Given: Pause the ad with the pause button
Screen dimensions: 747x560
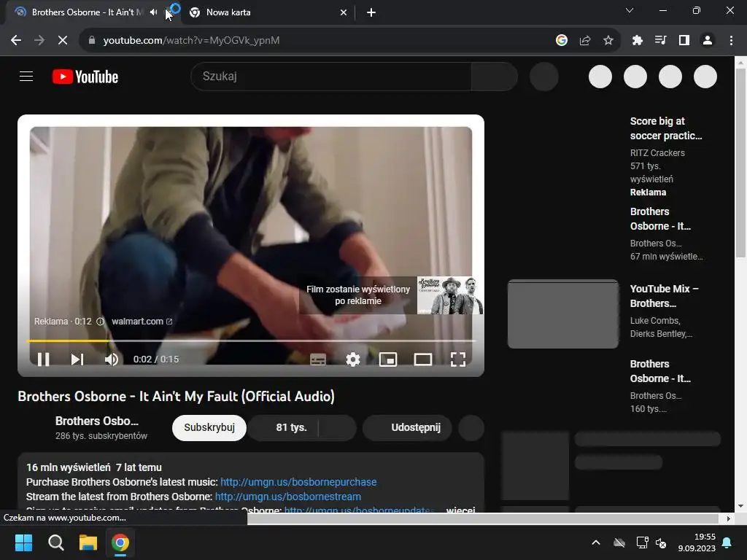Looking at the screenshot, I should (43, 359).
